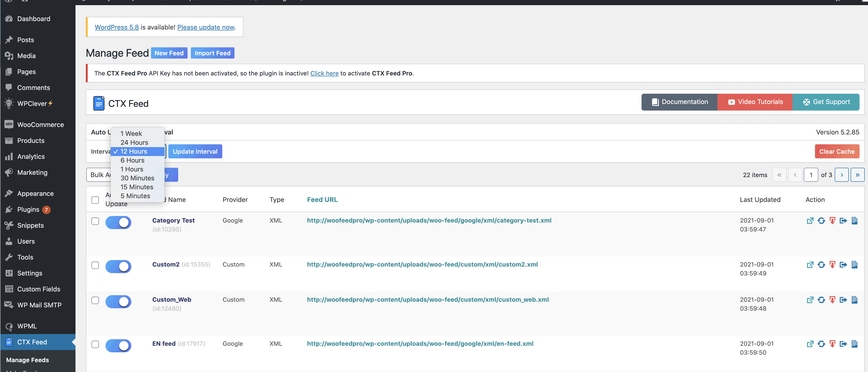Tick the Category Test row checkbox

point(95,221)
